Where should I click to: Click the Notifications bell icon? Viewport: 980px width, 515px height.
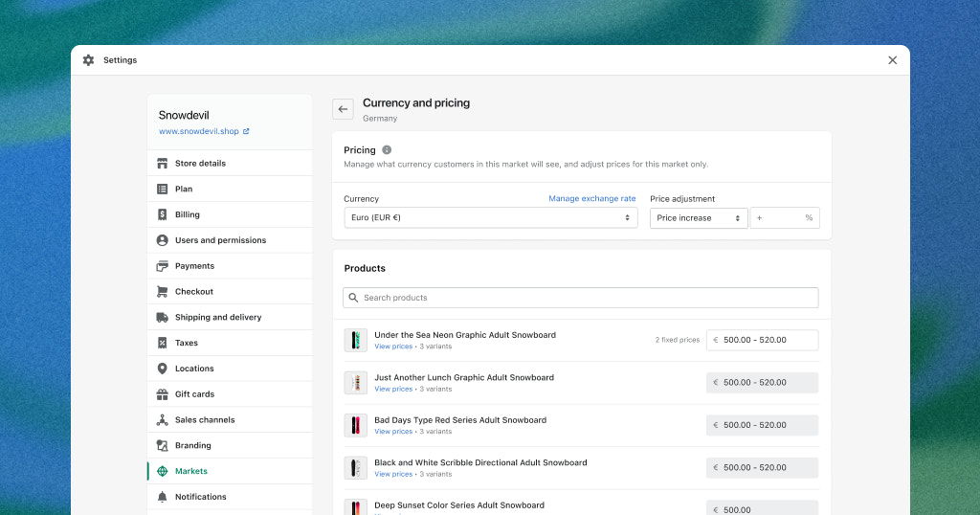pyautogui.click(x=163, y=497)
